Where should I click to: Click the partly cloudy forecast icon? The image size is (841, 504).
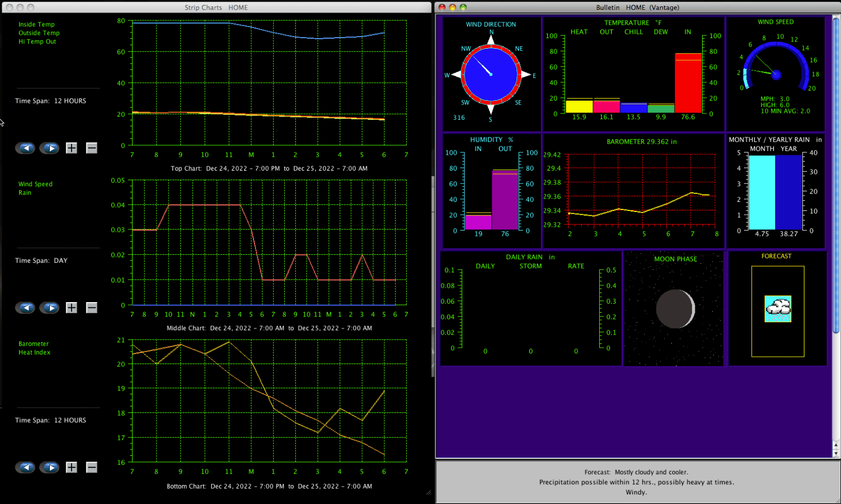click(x=778, y=309)
